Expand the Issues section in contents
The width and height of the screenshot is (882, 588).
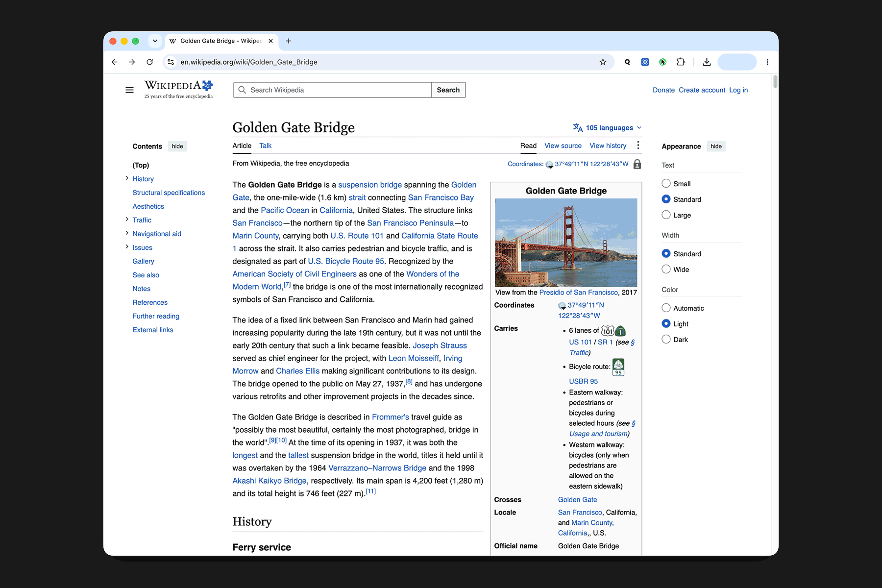[127, 247]
